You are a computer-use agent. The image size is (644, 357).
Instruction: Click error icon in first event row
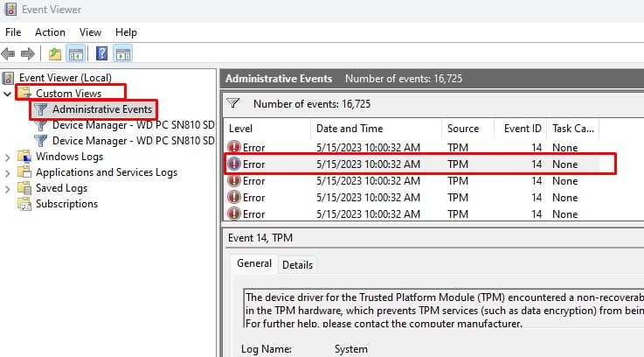234,147
